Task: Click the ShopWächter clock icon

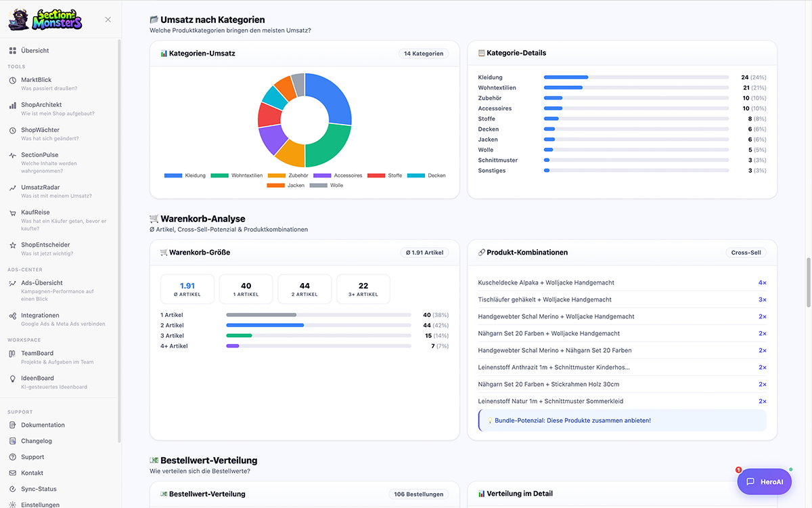Action: tap(13, 130)
